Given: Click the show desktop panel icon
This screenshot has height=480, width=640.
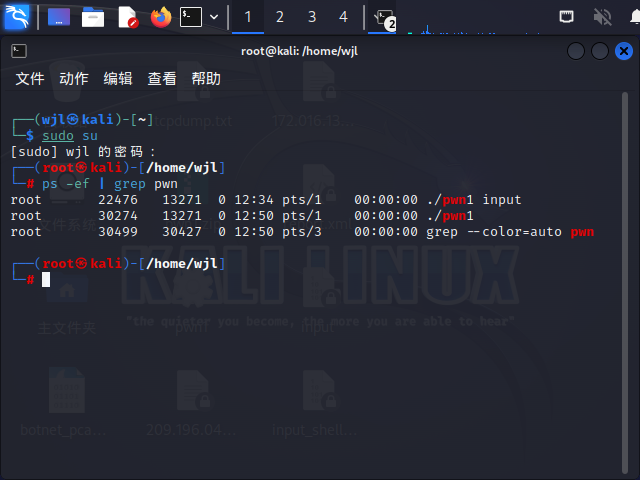Looking at the screenshot, I should [59, 17].
